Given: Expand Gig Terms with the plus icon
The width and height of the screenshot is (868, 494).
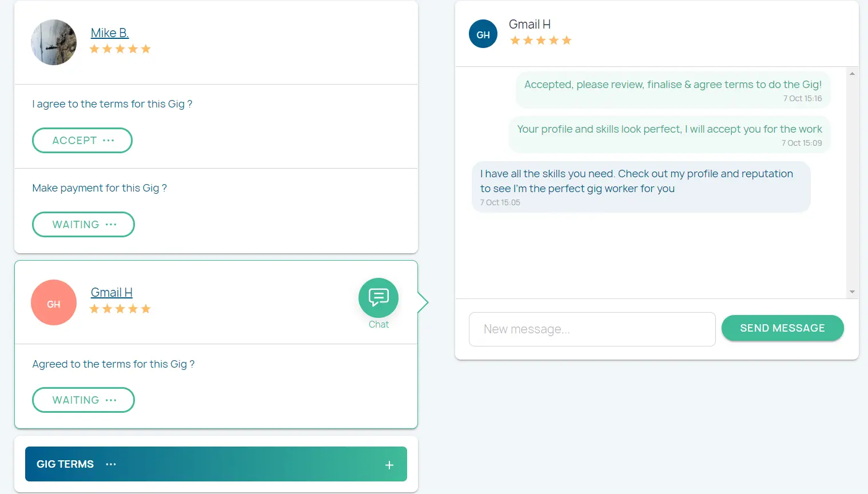Looking at the screenshot, I should tap(389, 465).
